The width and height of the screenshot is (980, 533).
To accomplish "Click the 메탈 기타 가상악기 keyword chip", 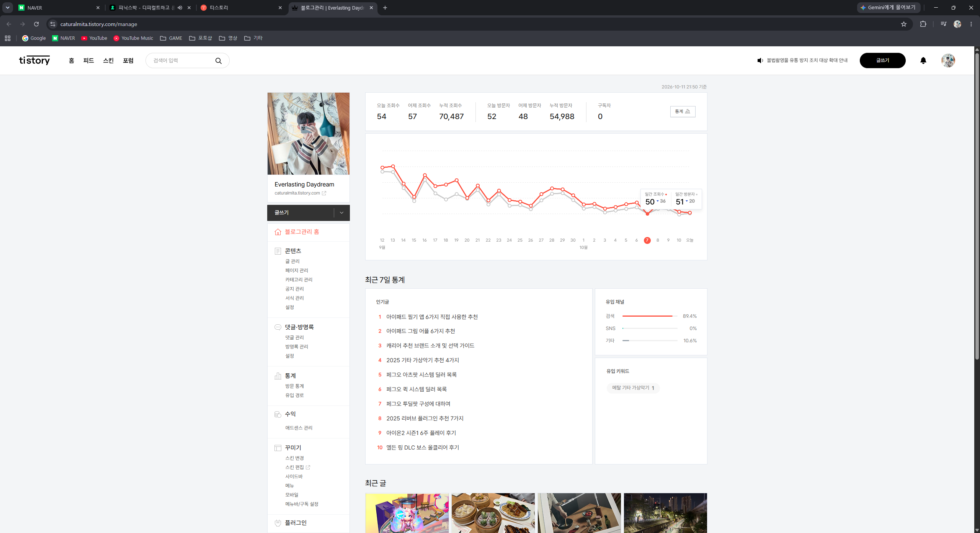I will (633, 388).
